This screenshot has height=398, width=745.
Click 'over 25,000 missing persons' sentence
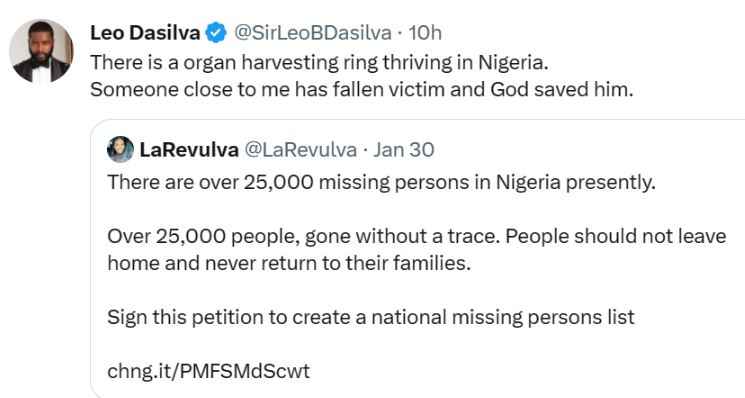coord(382,182)
